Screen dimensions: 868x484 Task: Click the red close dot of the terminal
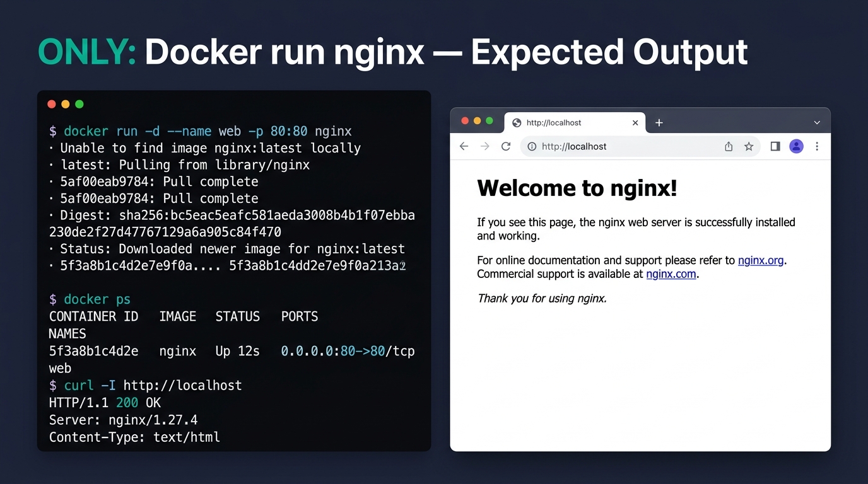pyautogui.click(x=52, y=104)
